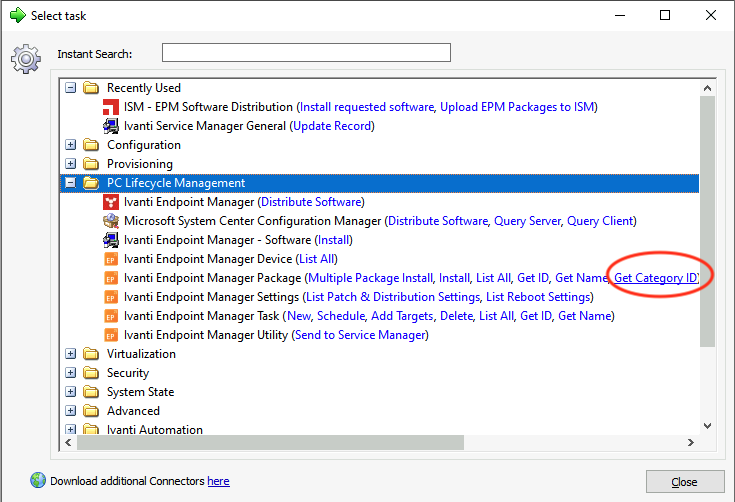Open the Add Targets task link
The image size is (735, 502).
tap(402, 316)
